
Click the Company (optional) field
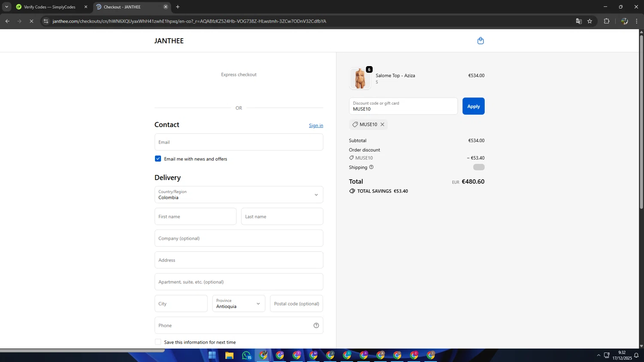click(x=239, y=238)
